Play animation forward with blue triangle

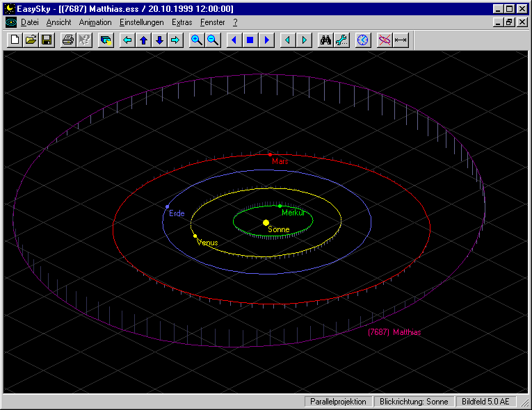[x=266, y=40]
